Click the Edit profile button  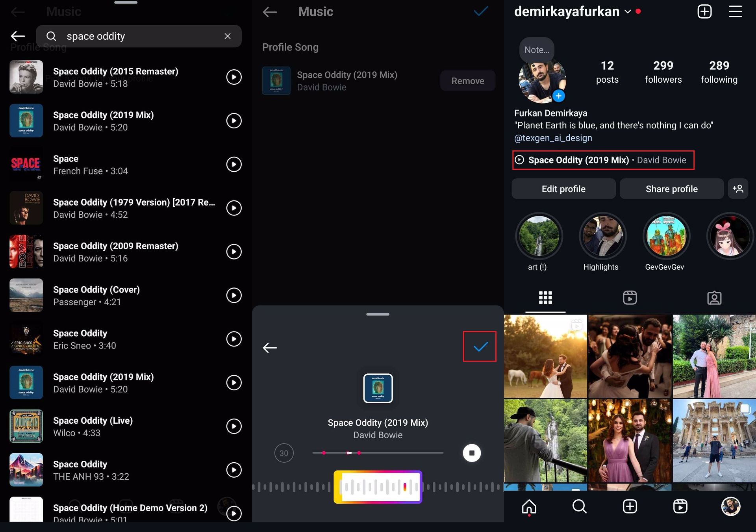[x=564, y=189]
